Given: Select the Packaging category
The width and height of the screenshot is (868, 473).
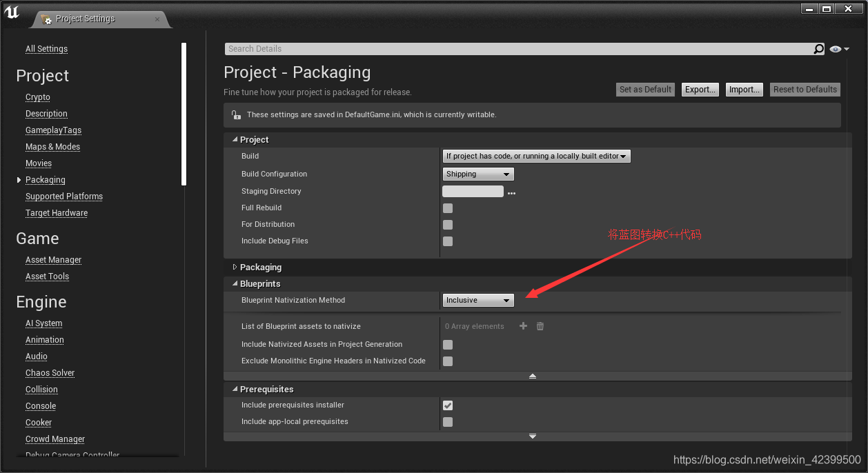Looking at the screenshot, I should [46, 180].
